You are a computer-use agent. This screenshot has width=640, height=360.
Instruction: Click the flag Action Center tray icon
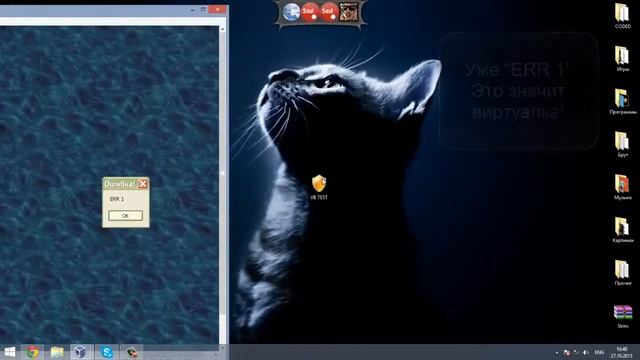(567, 352)
